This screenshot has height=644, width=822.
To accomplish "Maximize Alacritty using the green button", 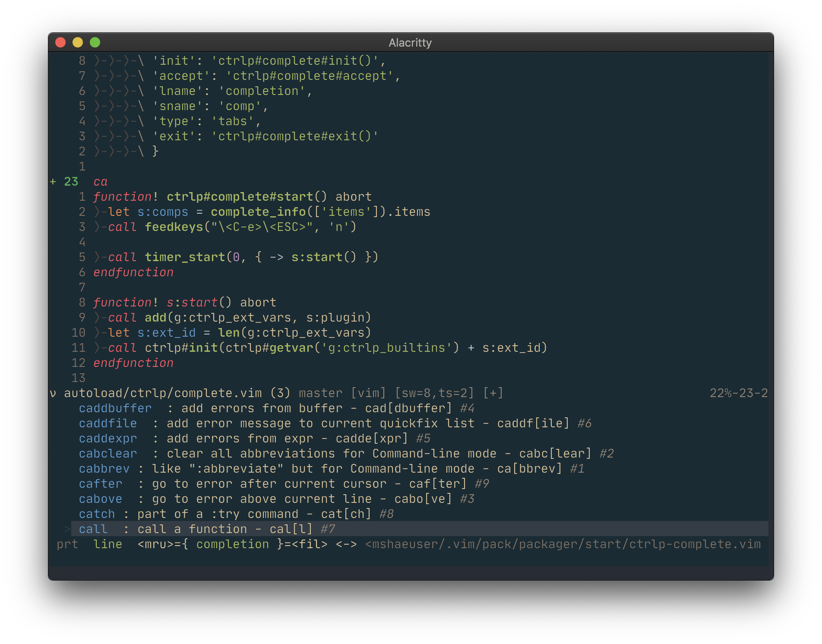I will click(x=95, y=42).
